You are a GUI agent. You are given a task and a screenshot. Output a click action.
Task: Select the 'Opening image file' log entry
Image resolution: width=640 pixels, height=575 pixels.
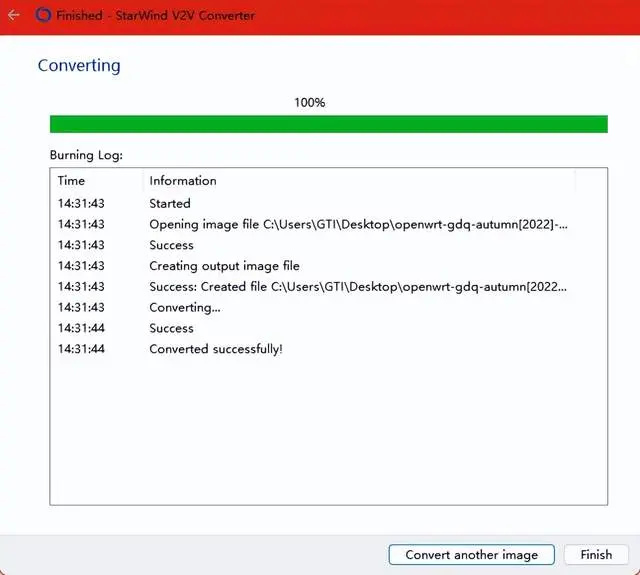(313, 224)
